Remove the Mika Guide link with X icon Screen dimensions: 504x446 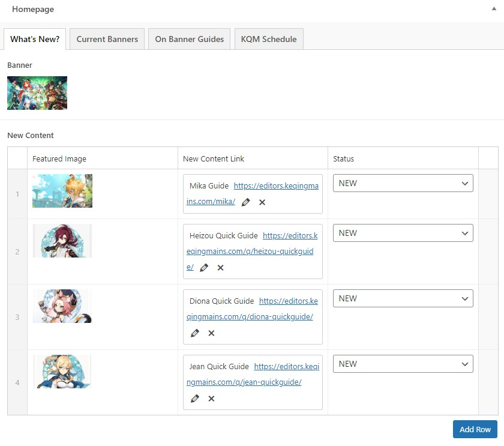[x=262, y=202]
